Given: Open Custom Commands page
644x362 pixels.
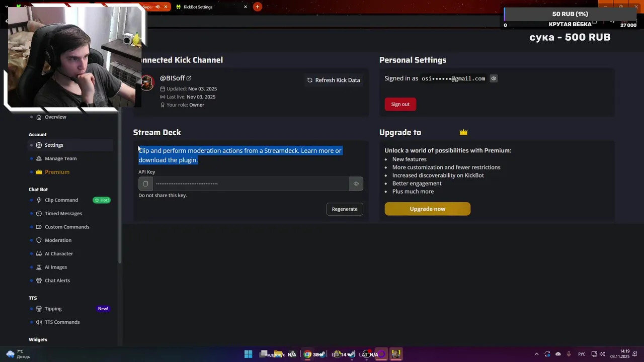Looking at the screenshot, I should click(67, 227).
